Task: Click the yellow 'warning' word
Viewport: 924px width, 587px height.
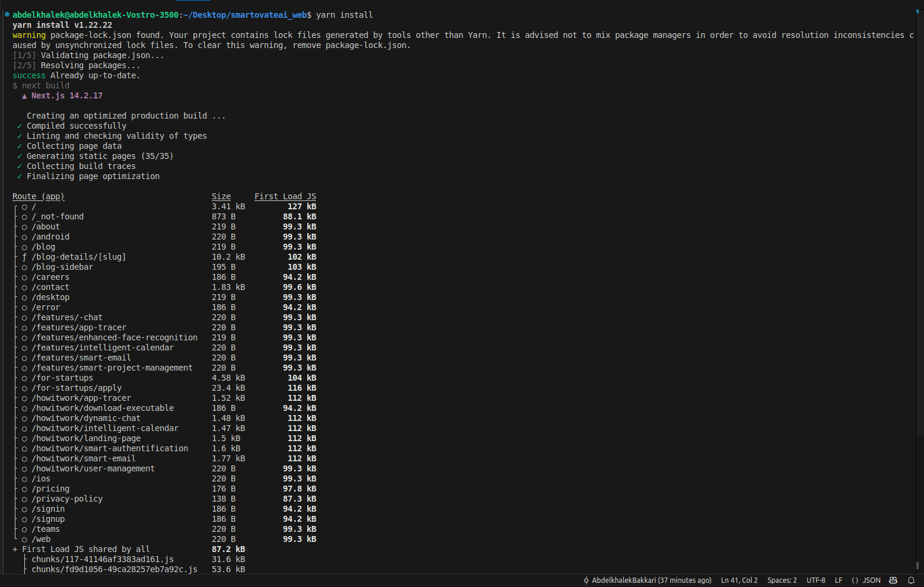Action: [29, 35]
